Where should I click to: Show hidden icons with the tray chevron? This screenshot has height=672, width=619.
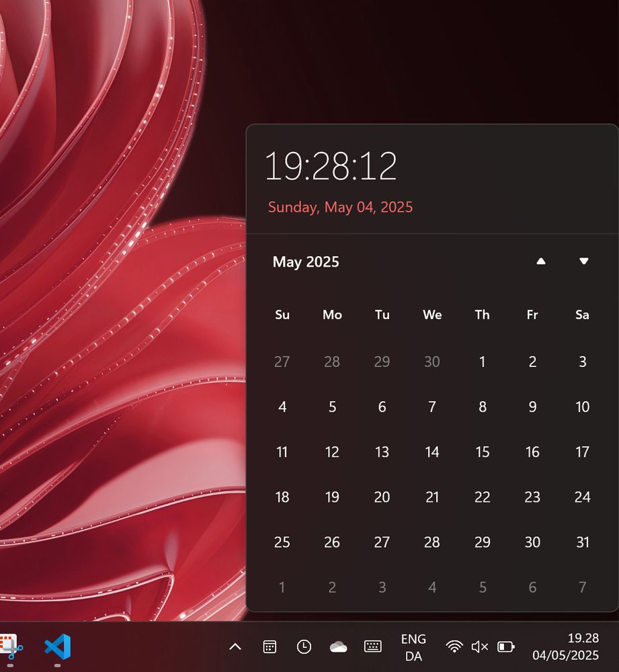(x=235, y=646)
